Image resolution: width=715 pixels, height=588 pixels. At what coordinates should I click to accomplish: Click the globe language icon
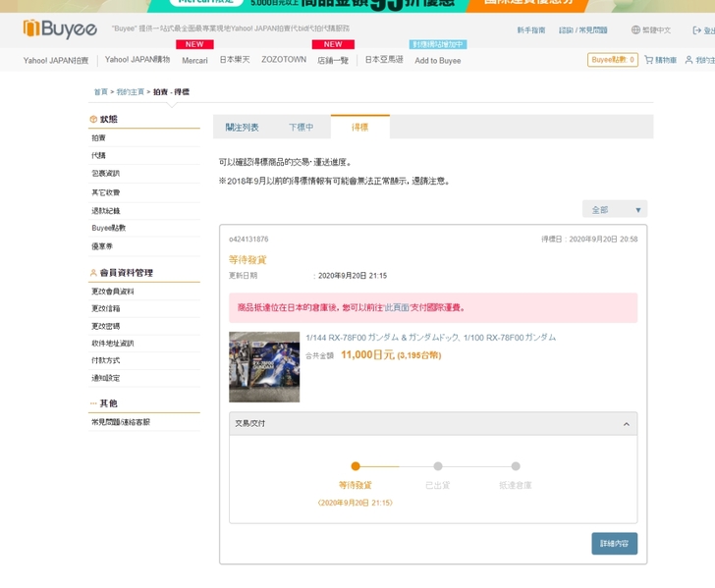(x=635, y=30)
